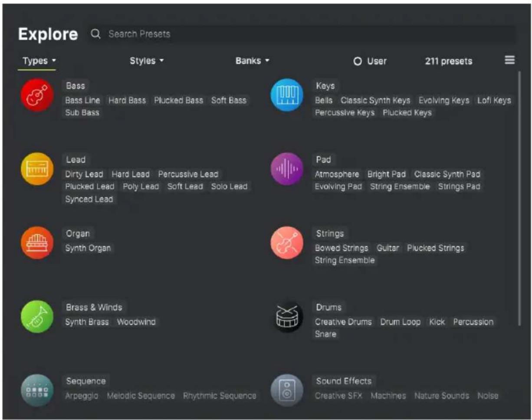Filter by Soft Bass subtype
The width and height of the screenshot is (532, 420).
[x=229, y=100]
